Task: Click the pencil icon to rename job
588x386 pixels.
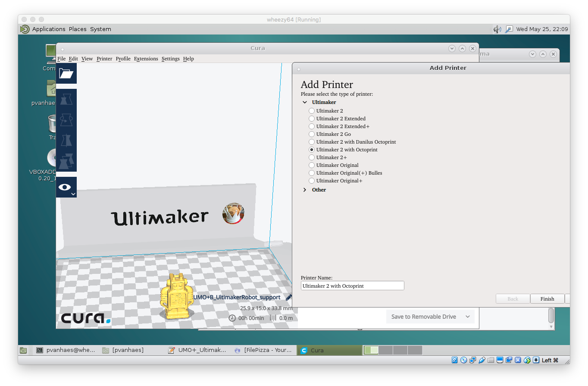Action: click(x=289, y=297)
